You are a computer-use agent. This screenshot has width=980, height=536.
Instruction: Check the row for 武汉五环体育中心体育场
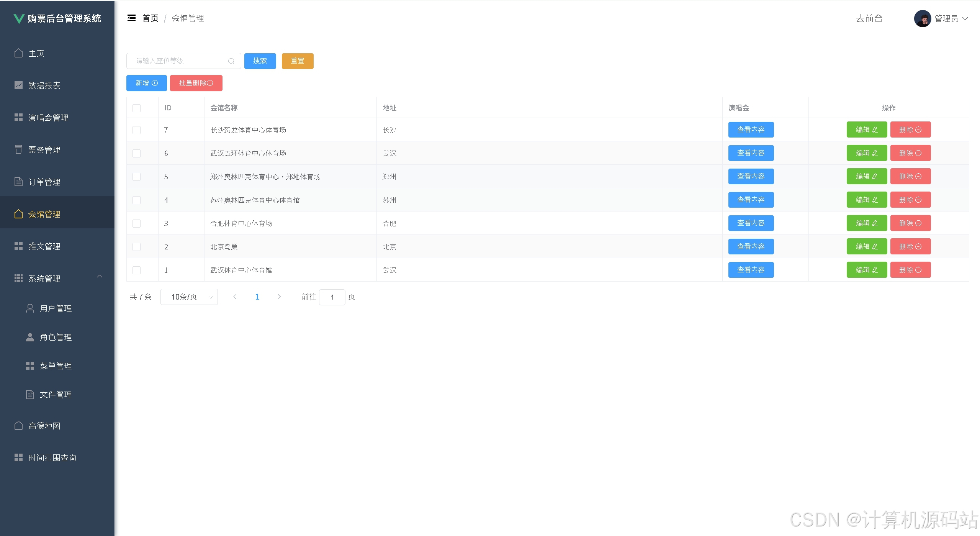point(136,153)
